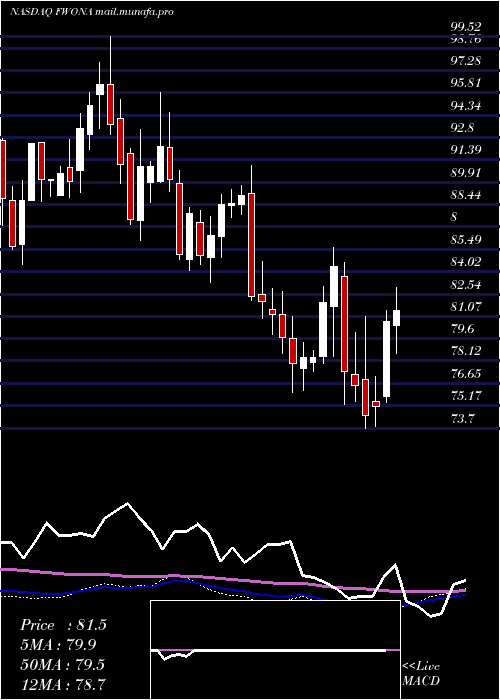Select the 99.52 price axis label

click(x=466, y=28)
